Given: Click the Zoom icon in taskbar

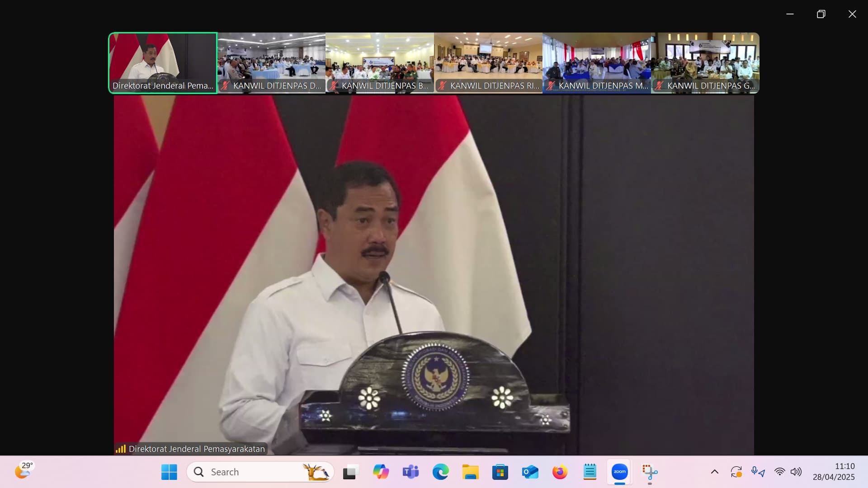Looking at the screenshot, I should point(619,472).
